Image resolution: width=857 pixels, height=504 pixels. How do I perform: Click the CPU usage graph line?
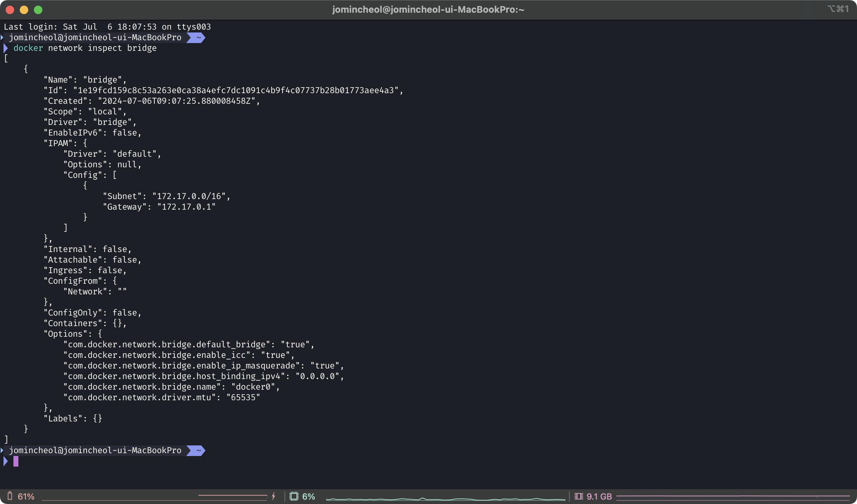pos(445,499)
